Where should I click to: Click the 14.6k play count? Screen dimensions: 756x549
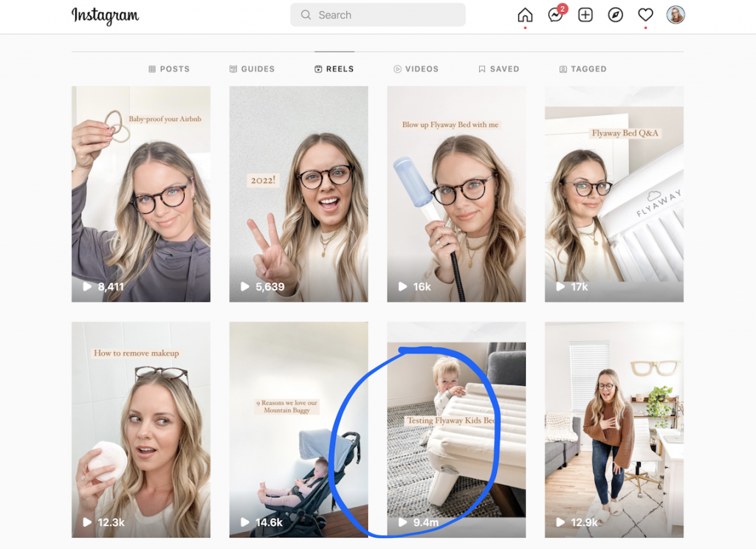tap(269, 522)
